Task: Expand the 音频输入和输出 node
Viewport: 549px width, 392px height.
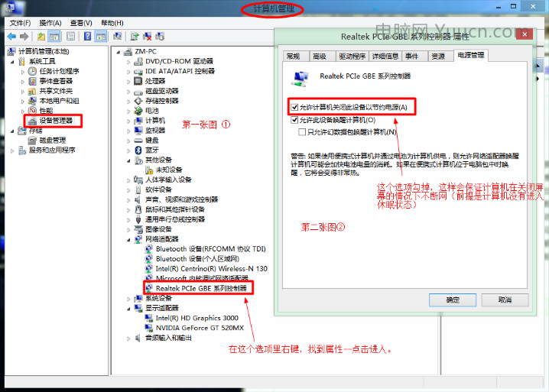Action: click(128, 339)
